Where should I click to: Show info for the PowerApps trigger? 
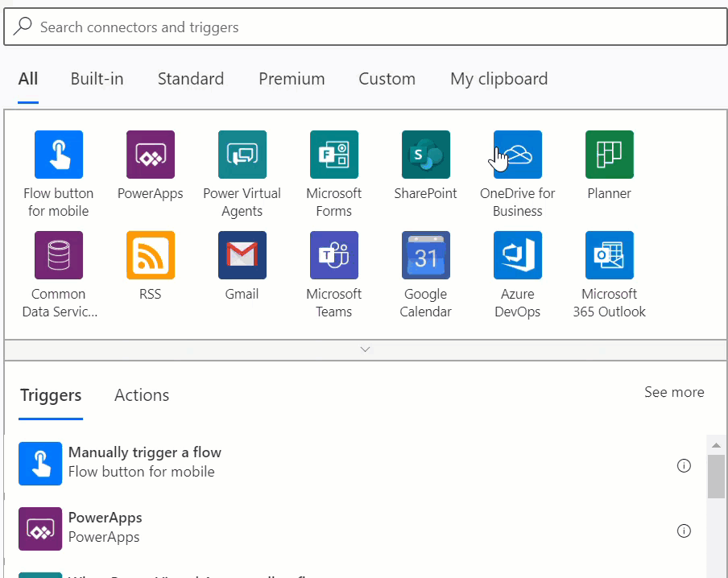684,531
